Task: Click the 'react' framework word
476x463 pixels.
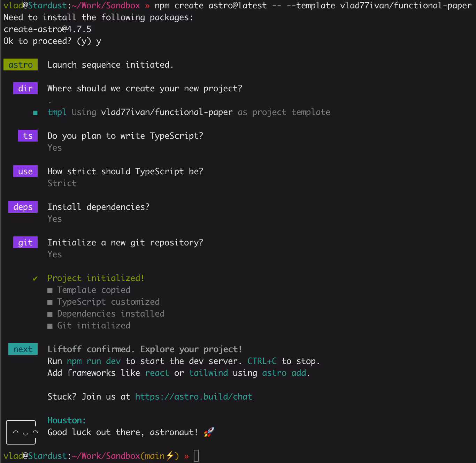Action: point(157,373)
